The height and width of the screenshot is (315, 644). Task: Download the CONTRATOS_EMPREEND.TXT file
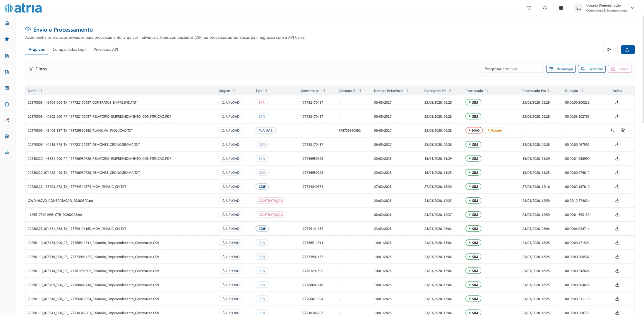[x=617, y=102]
